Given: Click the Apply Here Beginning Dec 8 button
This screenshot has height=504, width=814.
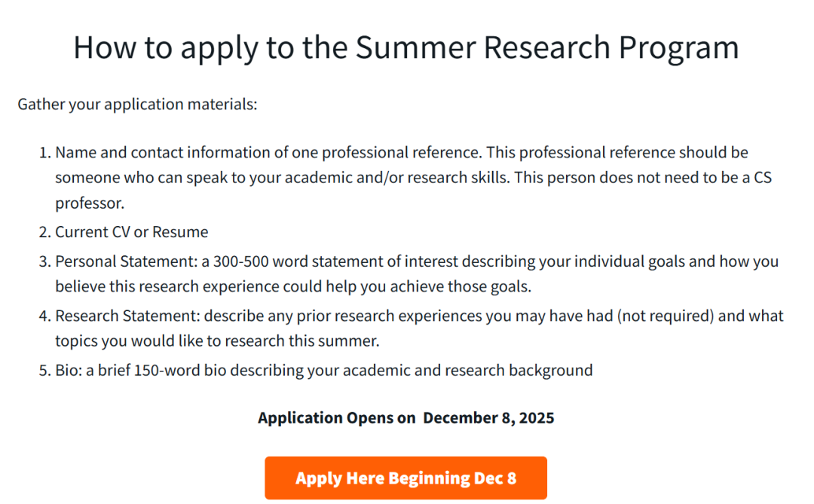Looking at the screenshot, I should tap(405, 478).
